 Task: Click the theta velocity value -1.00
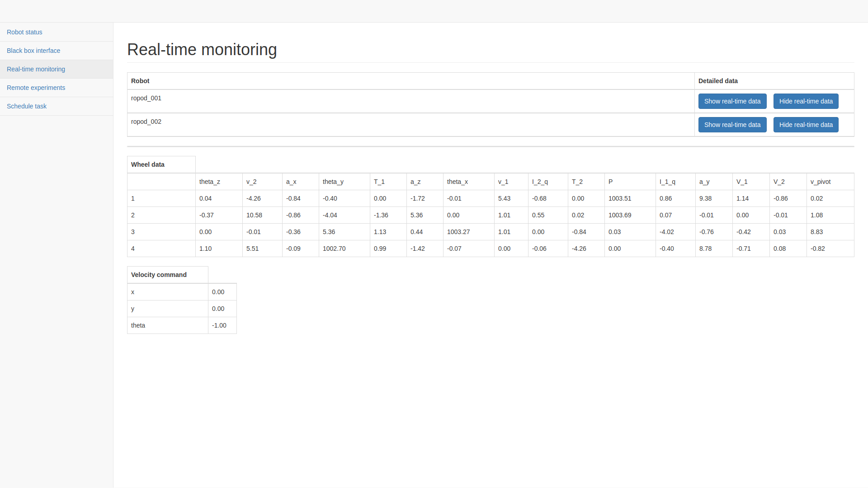click(219, 325)
